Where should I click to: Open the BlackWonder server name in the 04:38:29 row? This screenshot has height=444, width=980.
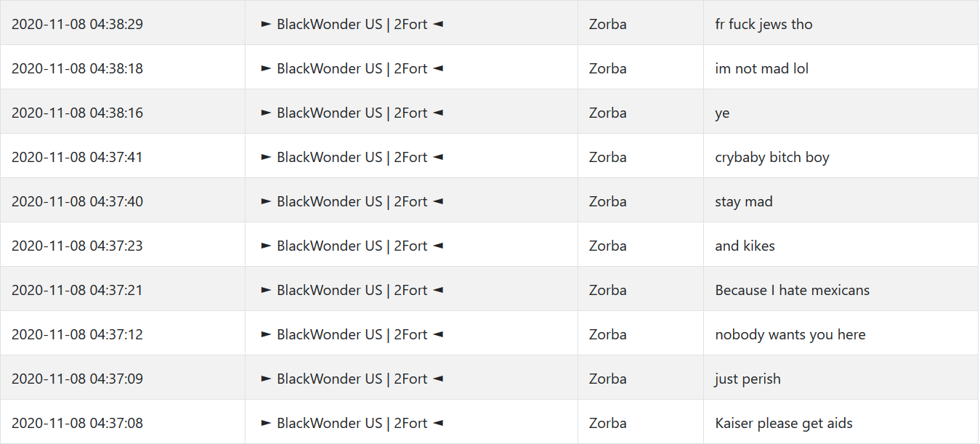click(352, 24)
